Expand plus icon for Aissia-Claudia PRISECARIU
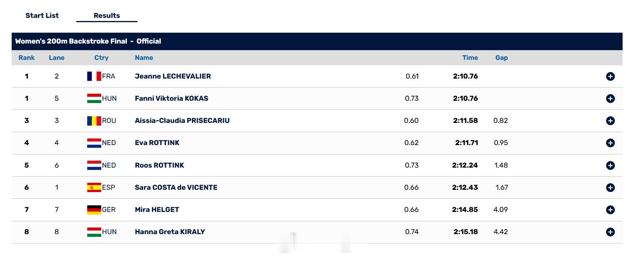The width and height of the screenshot is (644, 259). (610, 121)
